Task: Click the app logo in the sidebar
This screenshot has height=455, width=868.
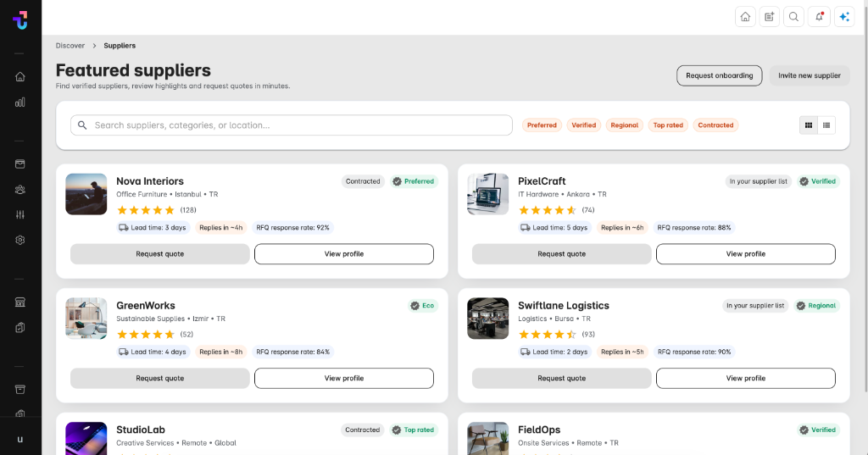Action: 20,20
